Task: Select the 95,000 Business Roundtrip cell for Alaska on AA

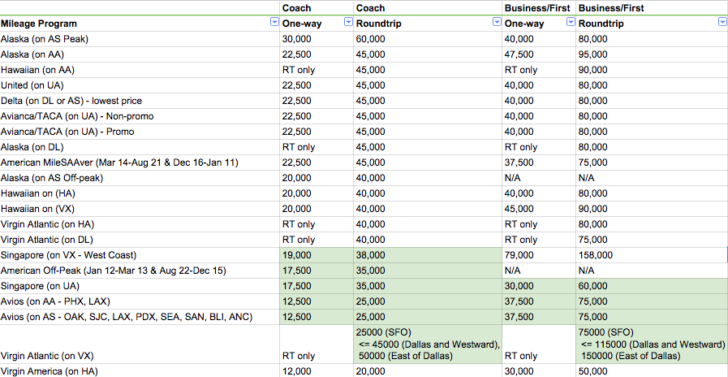Action: click(x=652, y=55)
